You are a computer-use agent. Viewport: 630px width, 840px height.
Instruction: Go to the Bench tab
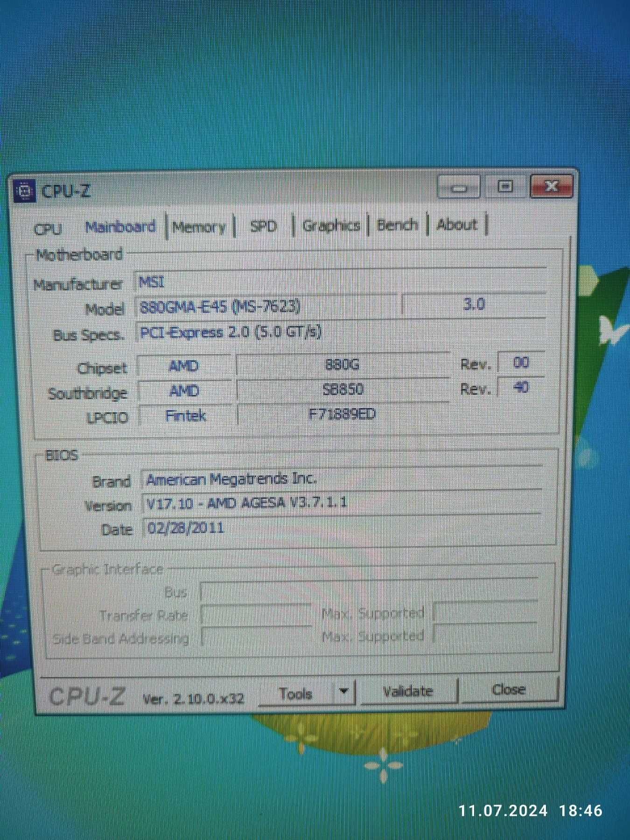397,224
